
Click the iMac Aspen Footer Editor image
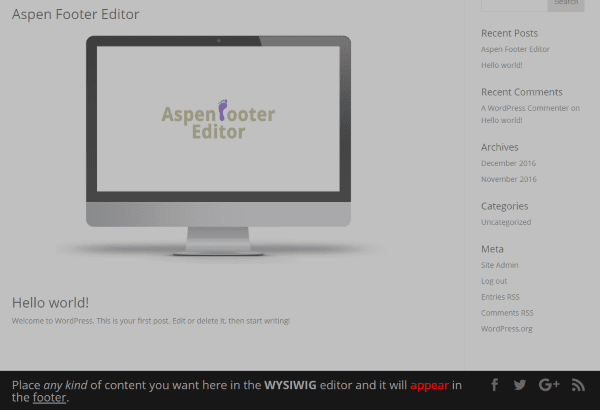tap(218, 145)
